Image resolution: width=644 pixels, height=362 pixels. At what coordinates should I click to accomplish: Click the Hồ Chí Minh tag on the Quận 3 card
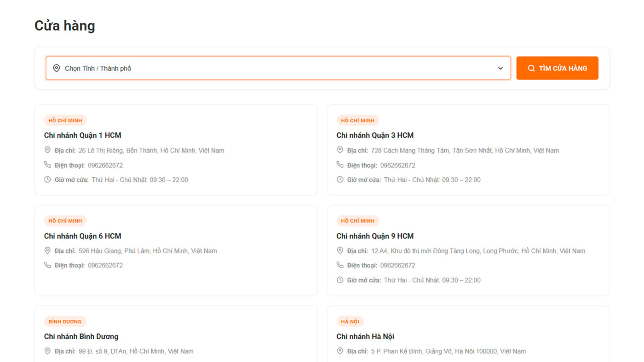point(357,120)
